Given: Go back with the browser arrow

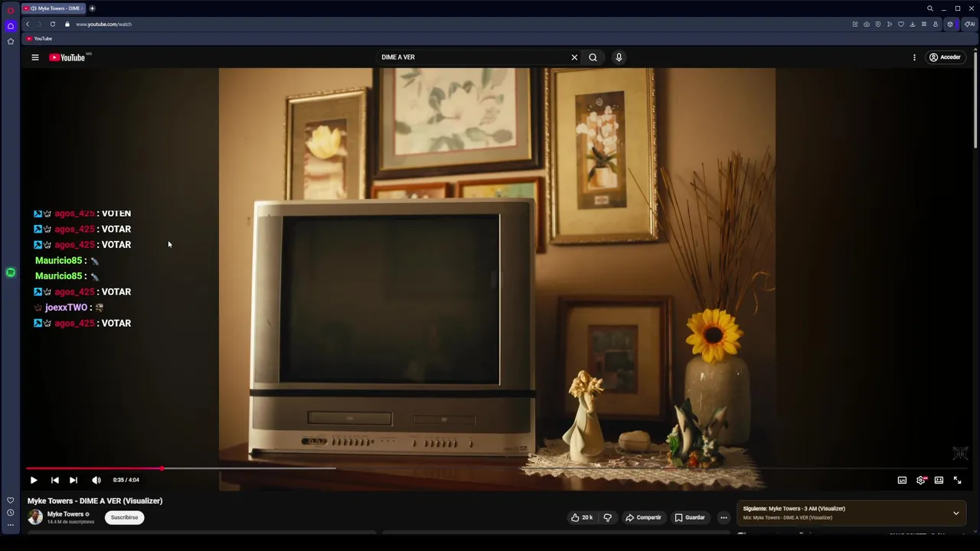Looking at the screenshot, I should click(x=28, y=24).
